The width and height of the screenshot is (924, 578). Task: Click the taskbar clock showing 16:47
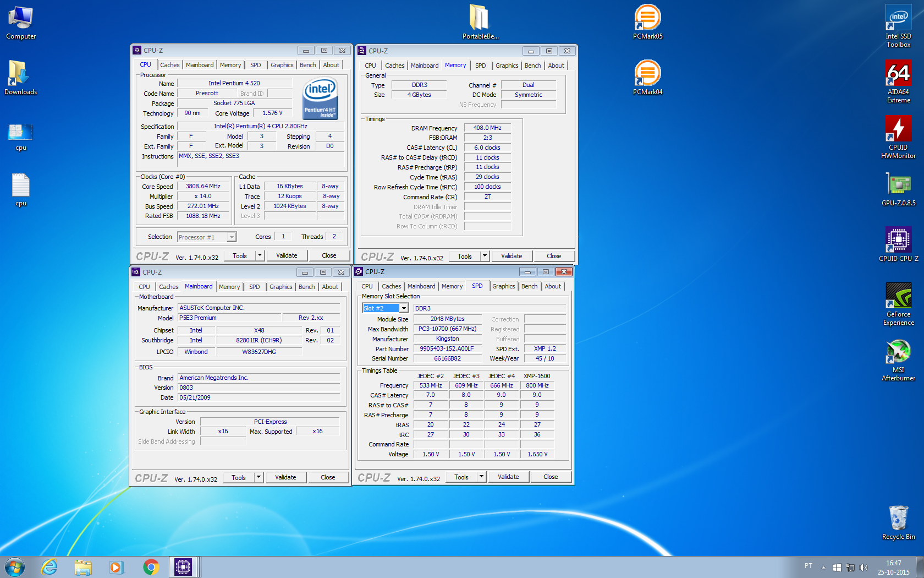click(x=893, y=568)
